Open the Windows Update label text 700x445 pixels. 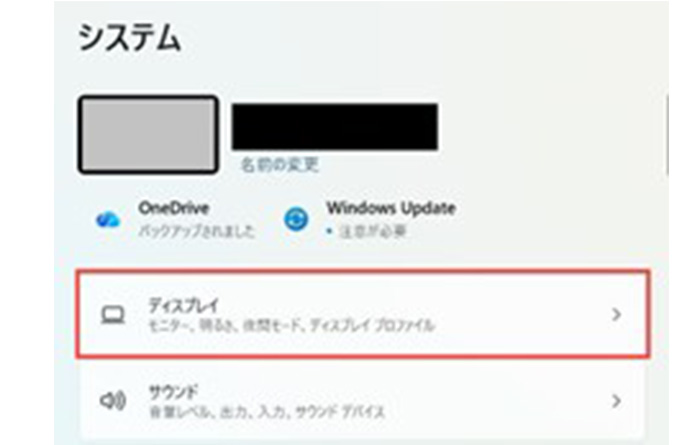[391, 208]
